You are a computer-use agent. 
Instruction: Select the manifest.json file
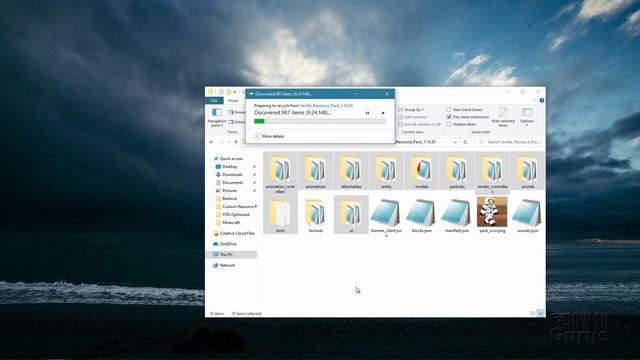tap(457, 215)
